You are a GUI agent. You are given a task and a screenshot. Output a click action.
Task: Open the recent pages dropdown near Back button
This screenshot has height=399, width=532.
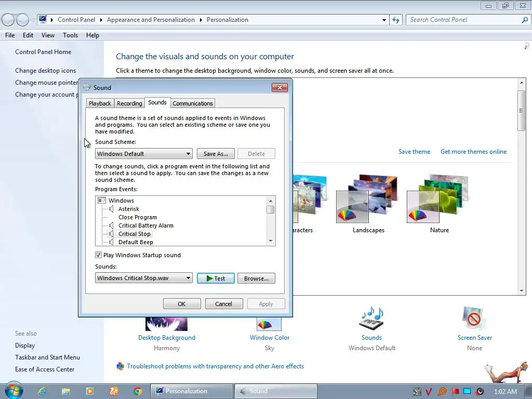pyautogui.click(x=33, y=20)
